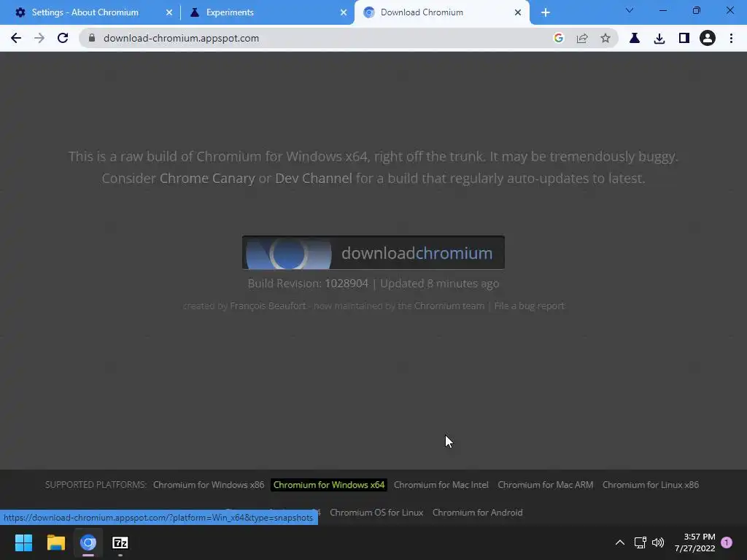Select Chromium for Mac Intel platform
747x560 pixels.
click(x=441, y=485)
